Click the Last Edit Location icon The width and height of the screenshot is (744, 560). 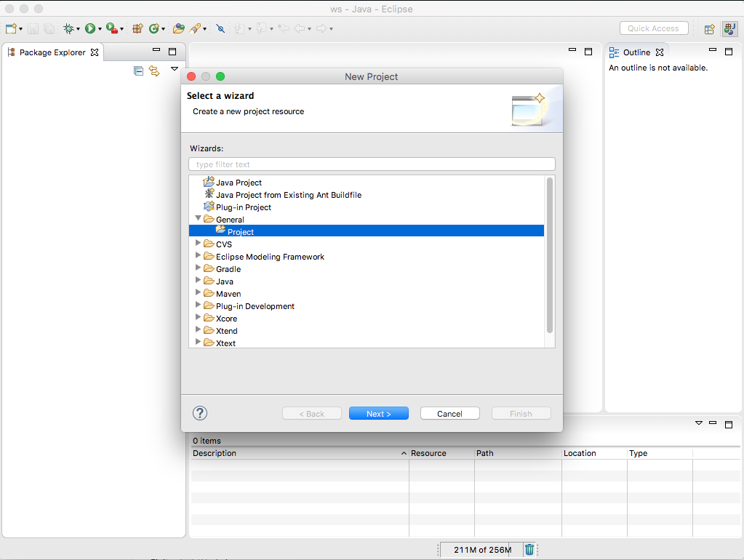[284, 28]
